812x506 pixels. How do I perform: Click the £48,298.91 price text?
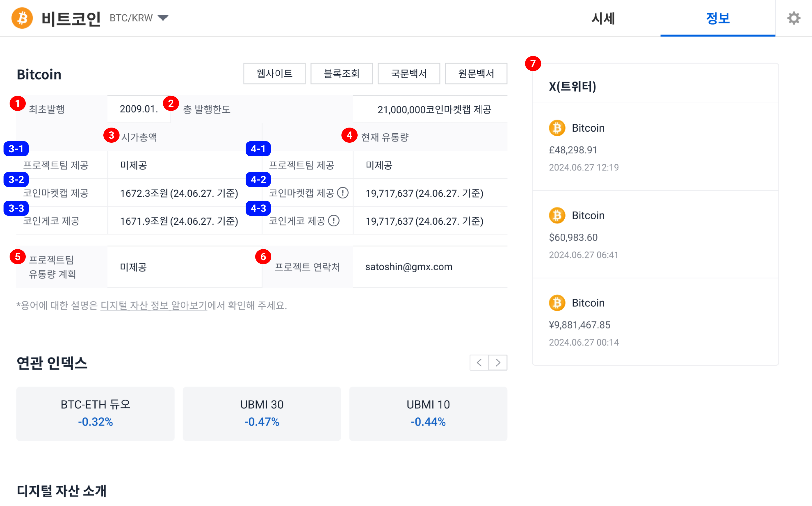[573, 150]
